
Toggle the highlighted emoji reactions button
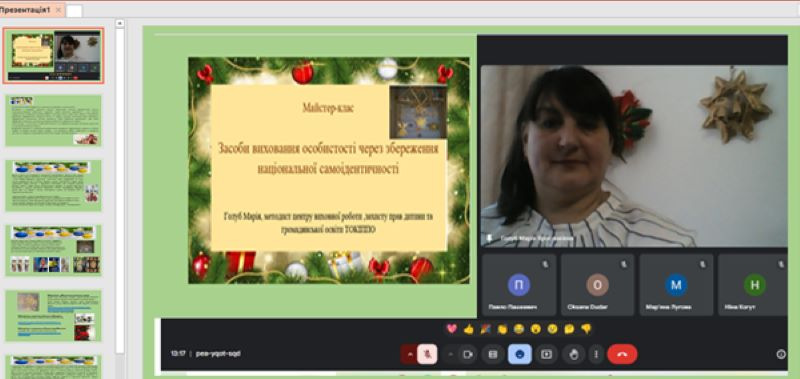pyautogui.click(x=519, y=354)
